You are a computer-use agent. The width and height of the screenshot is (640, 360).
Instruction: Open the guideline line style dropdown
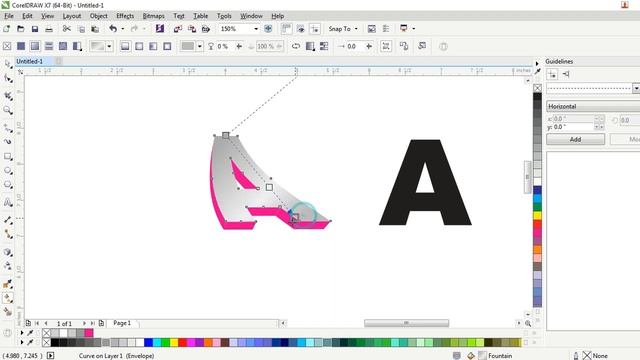(636, 88)
